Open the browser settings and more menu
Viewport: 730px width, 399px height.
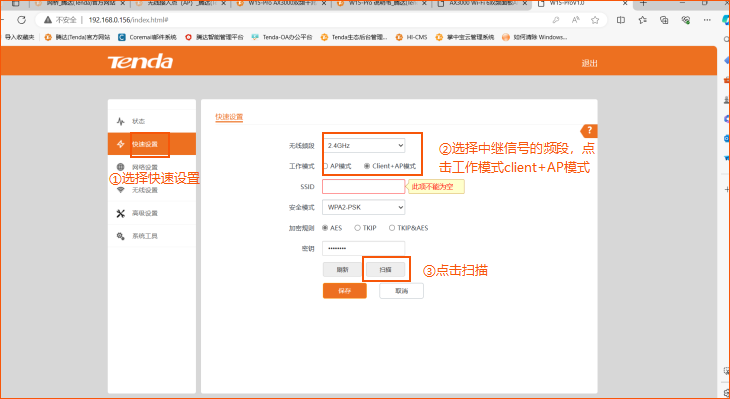707,20
